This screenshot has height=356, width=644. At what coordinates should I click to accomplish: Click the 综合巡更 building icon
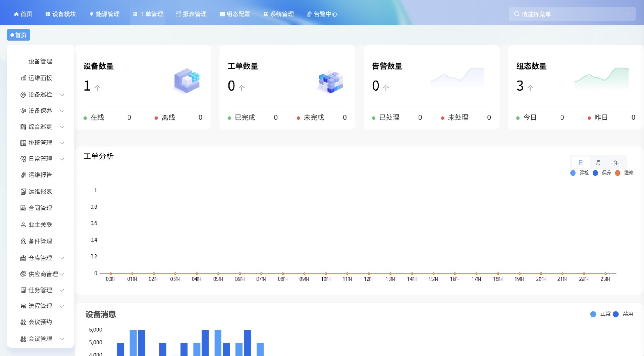click(x=23, y=127)
